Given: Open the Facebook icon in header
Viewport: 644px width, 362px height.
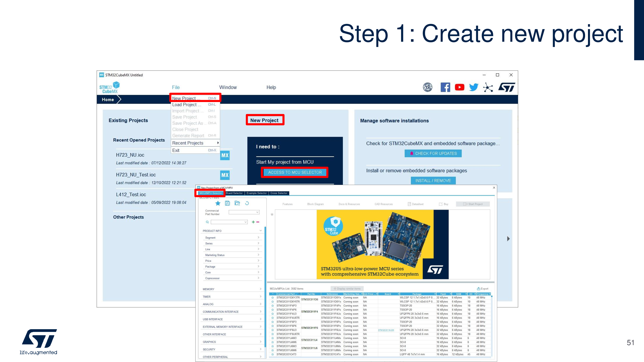Looking at the screenshot, I should click(445, 87).
